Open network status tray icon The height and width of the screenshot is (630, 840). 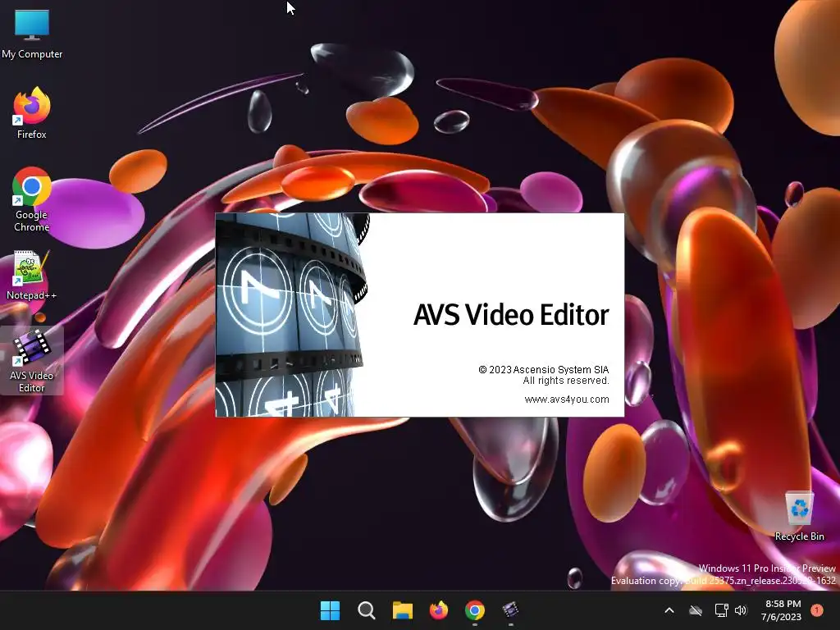point(722,610)
